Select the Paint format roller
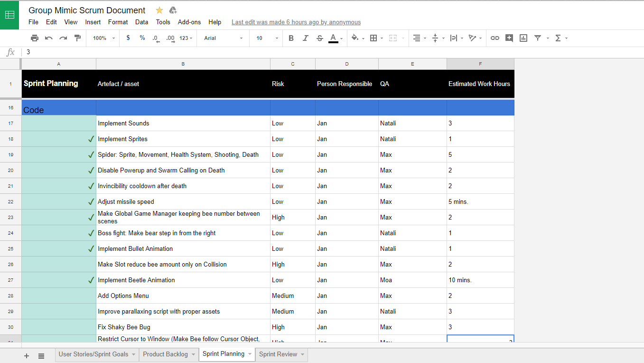 (77, 38)
